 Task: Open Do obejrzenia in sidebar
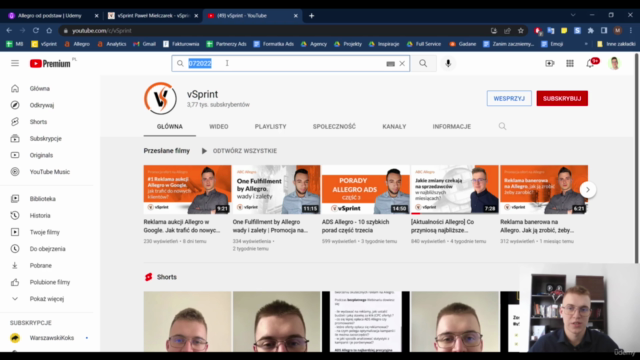[47, 249]
